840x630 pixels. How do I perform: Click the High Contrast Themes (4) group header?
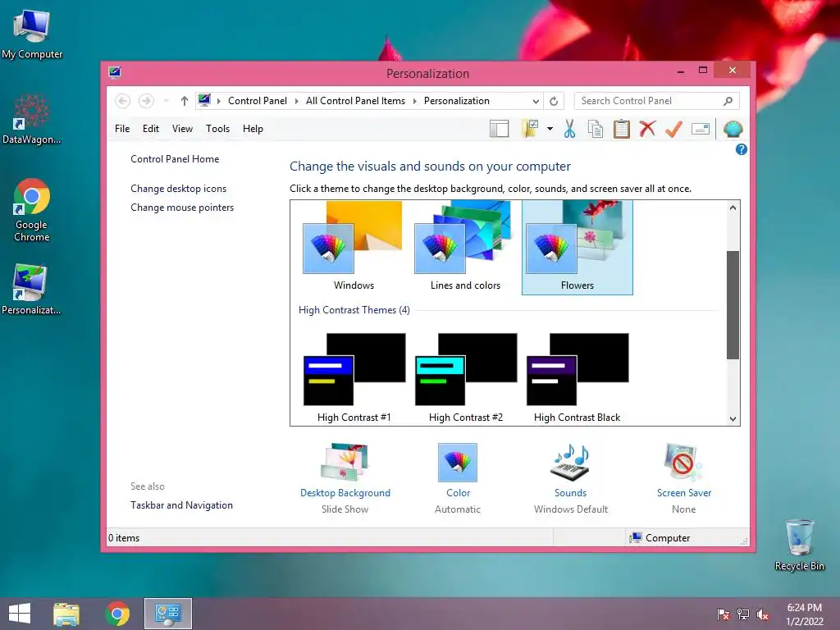pyautogui.click(x=354, y=310)
